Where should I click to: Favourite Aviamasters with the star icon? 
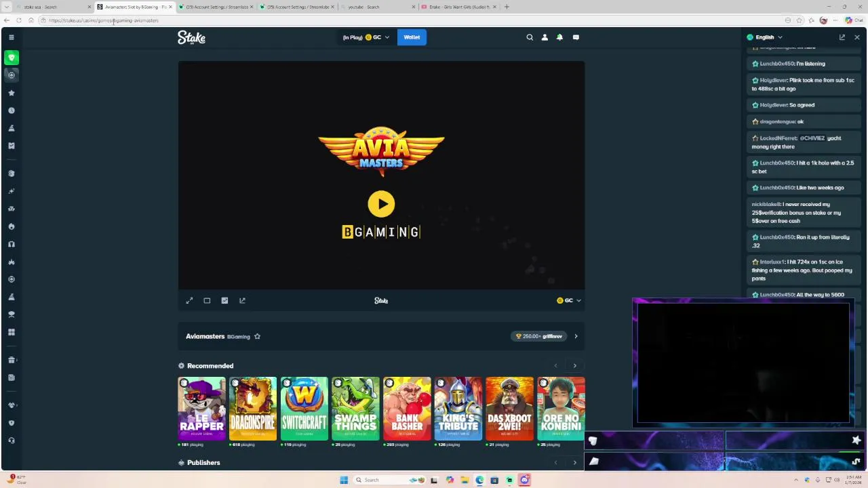(x=257, y=336)
